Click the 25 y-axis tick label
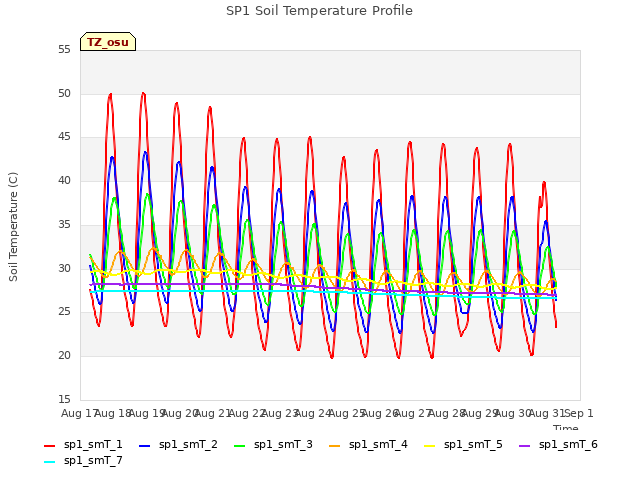 point(64,312)
